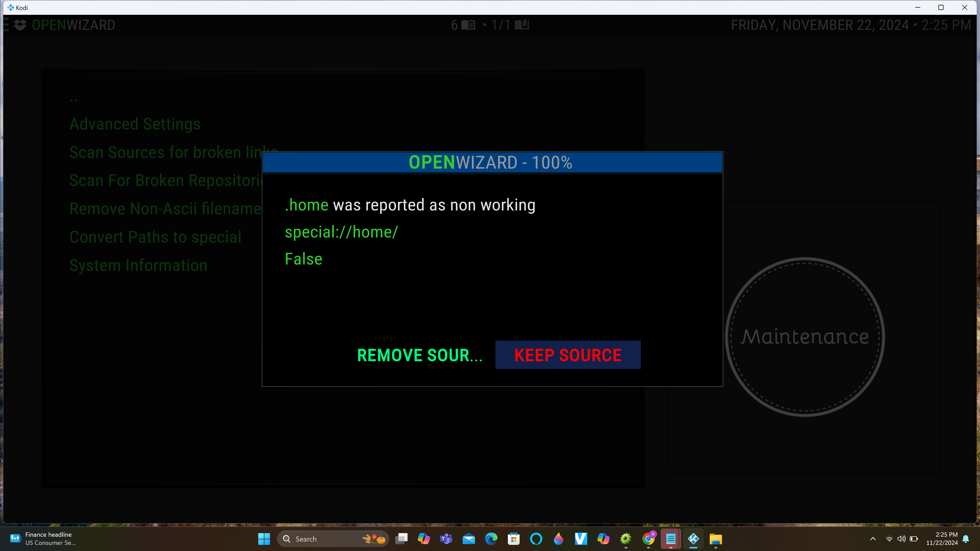
Task: Select Scan For Broken Repositories entry
Action: coord(165,180)
